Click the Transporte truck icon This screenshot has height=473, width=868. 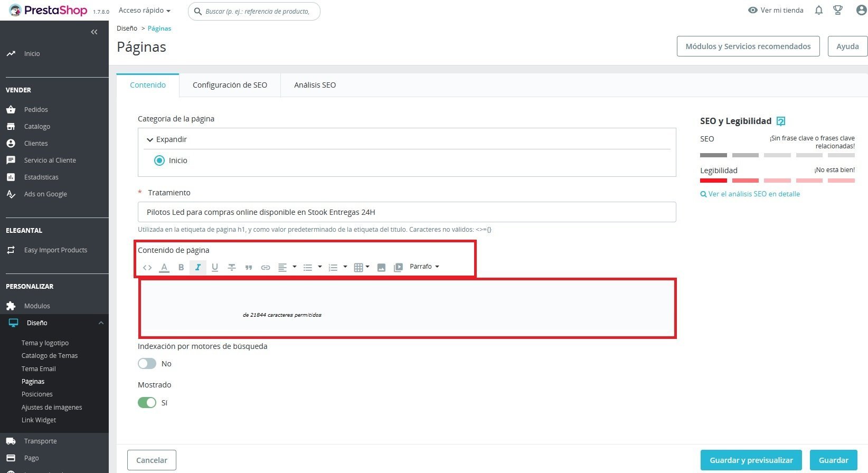pyautogui.click(x=11, y=441)
